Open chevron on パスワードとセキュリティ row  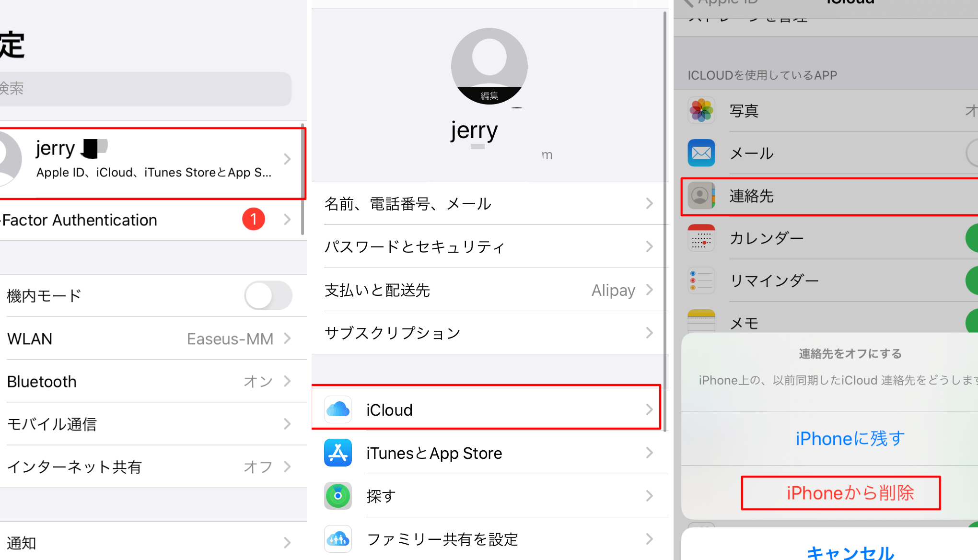[x=650, y=246]
